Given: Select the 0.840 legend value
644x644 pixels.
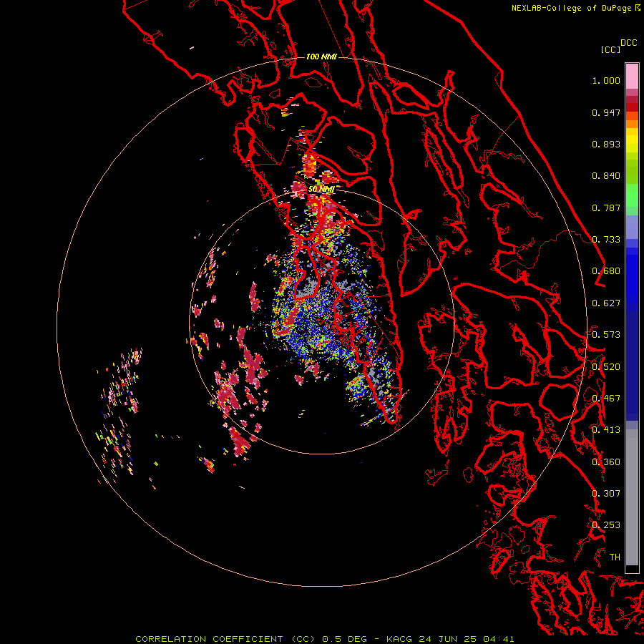Looking at the screenshot, I should pyautogui.click(x=606, y=176).
